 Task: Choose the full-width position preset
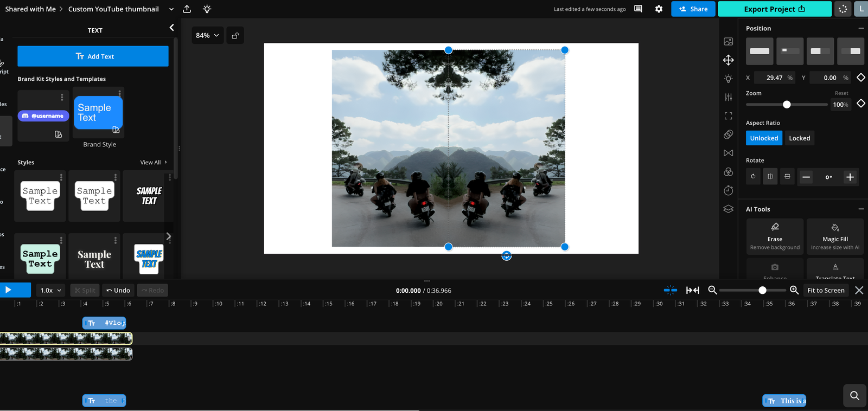tap(759, 51)
